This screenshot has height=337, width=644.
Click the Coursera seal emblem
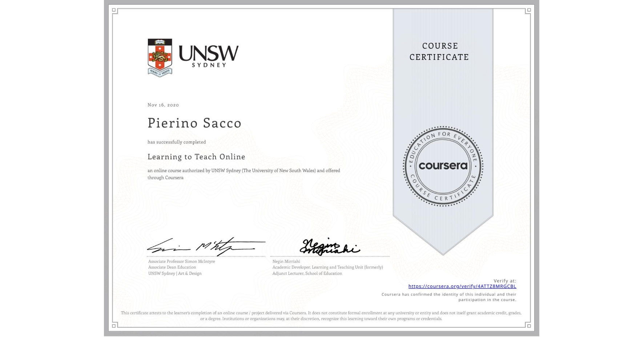(x=443, y=166)
